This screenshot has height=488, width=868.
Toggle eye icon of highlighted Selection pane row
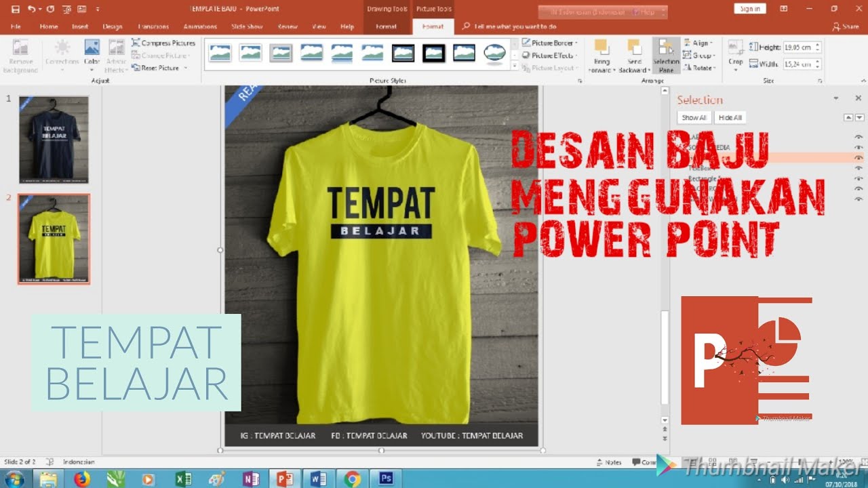[x=859, y=158]
